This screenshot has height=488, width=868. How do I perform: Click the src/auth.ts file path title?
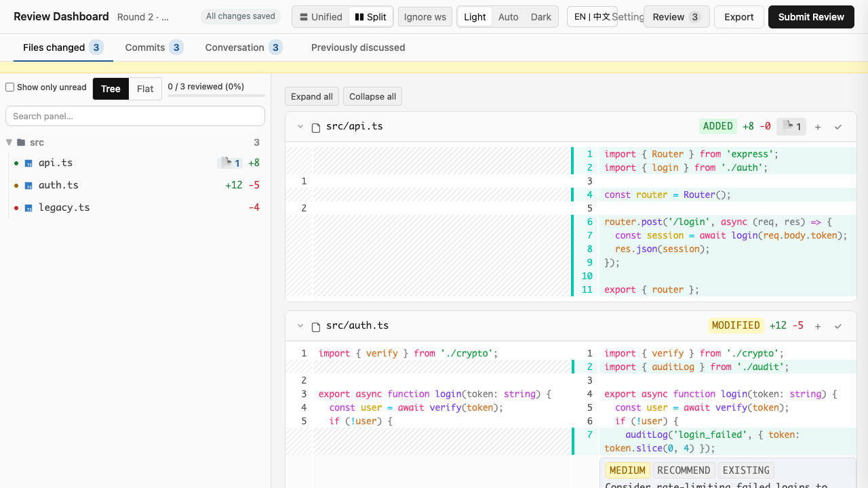tap(357, 325)
